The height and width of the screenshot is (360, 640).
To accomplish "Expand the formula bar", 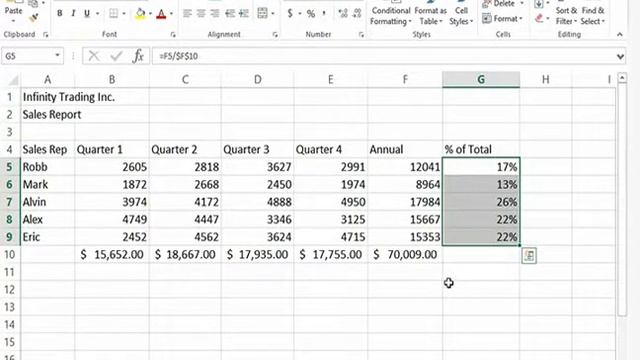I will click(x=620, y=56).
